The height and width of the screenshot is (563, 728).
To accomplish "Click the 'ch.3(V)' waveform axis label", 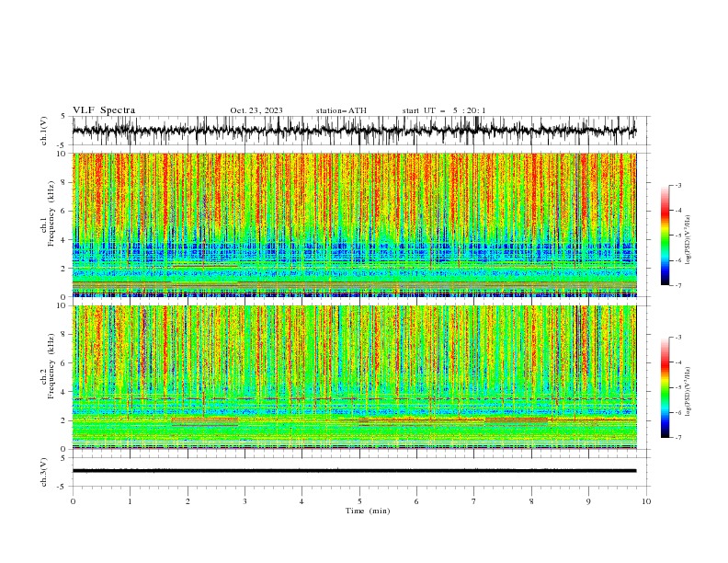I will (44, 472).
